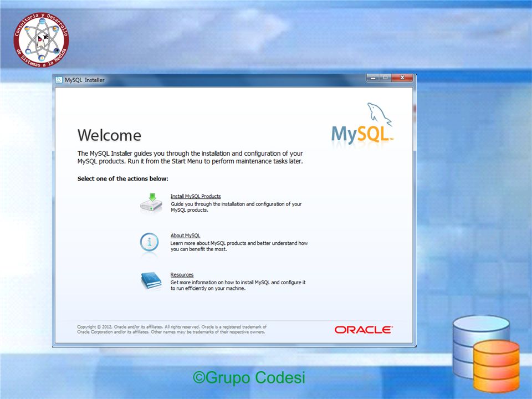Open the Resources link
Viewport: 532px width, 399px height.
182,275
